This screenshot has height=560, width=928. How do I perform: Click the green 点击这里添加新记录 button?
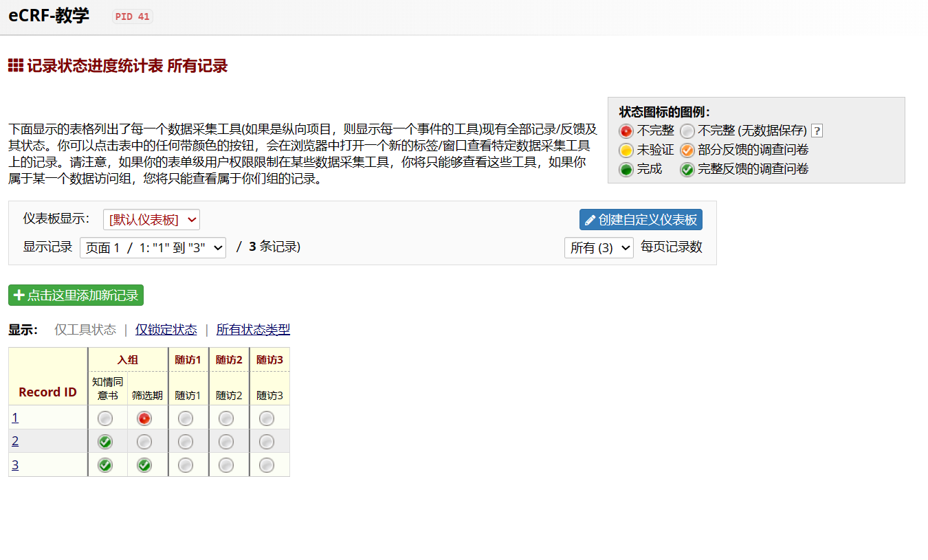[76, 295]
